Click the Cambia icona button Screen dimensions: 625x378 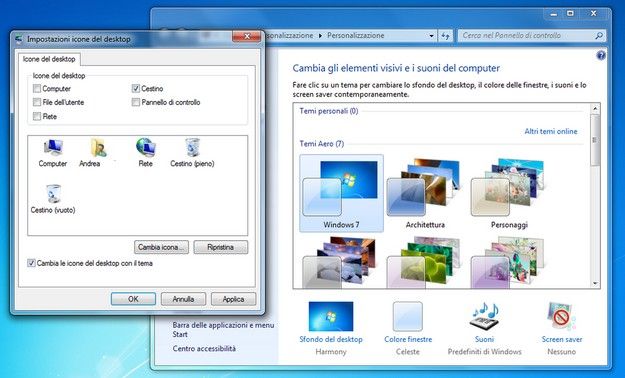click(161, 247)
